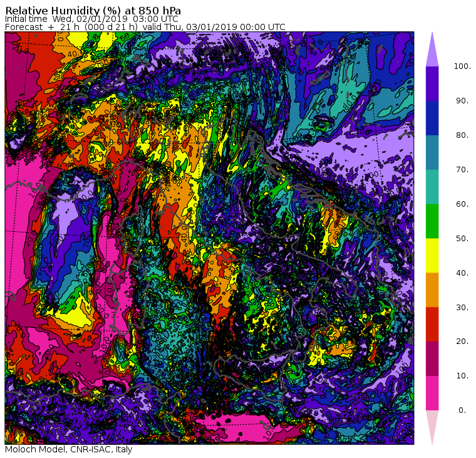Click the "90." colorbar label
Viewport: 476px width, 458px height.
462,101
